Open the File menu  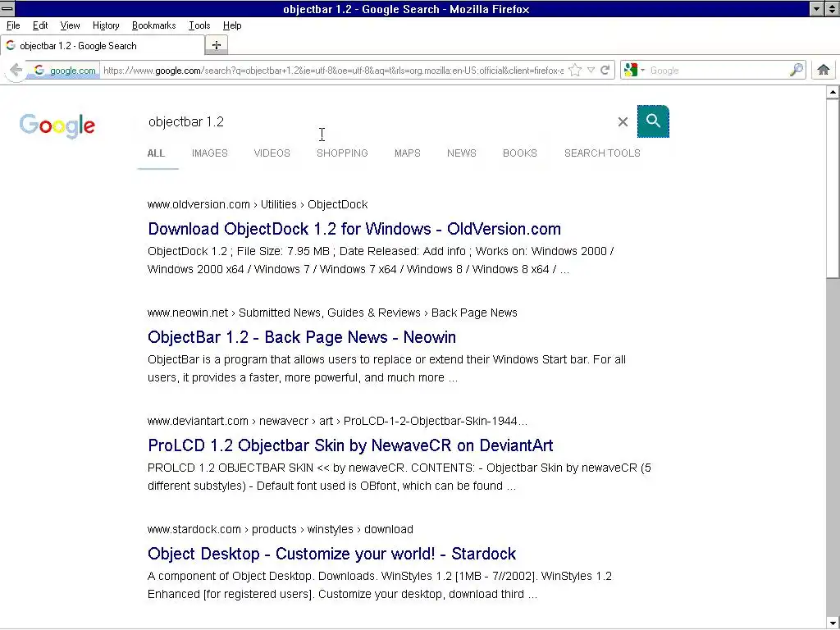[13, 25]
